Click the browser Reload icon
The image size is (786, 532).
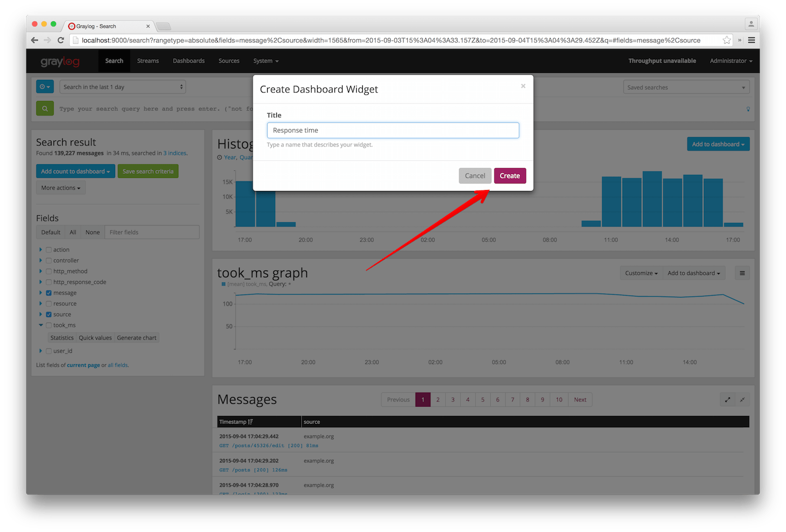(61, 40)
